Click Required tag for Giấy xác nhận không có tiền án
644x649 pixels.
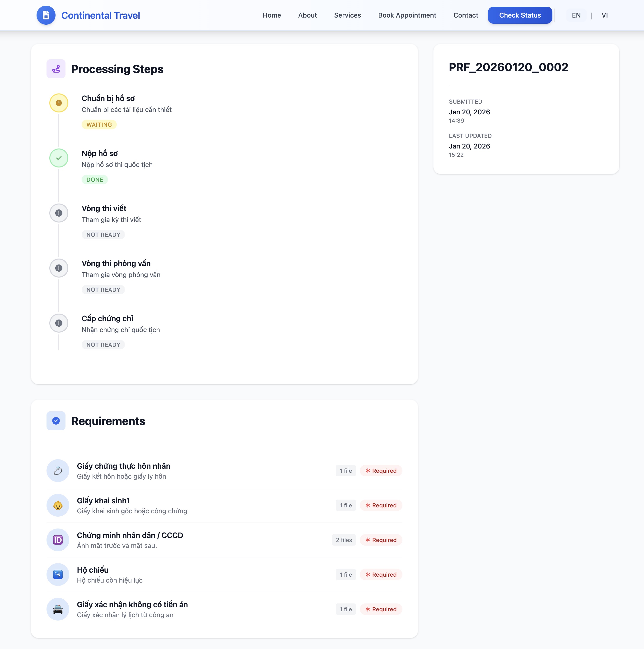pyautogui.click(x=381, y=609)
